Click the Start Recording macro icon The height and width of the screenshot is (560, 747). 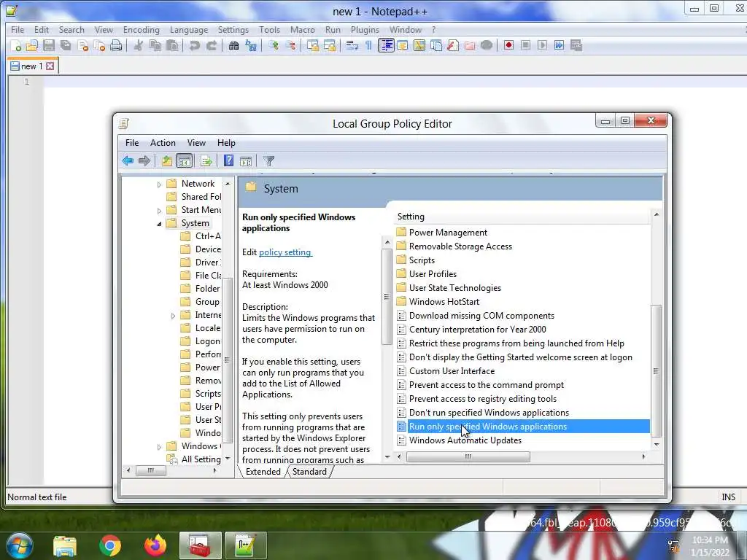(508, 45)
